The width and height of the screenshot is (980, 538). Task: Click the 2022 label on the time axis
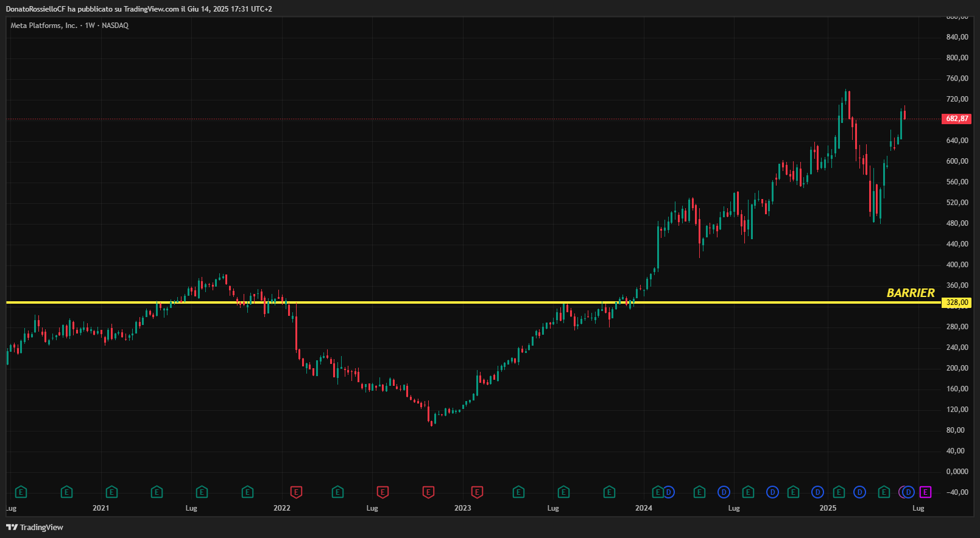point(282,508)
